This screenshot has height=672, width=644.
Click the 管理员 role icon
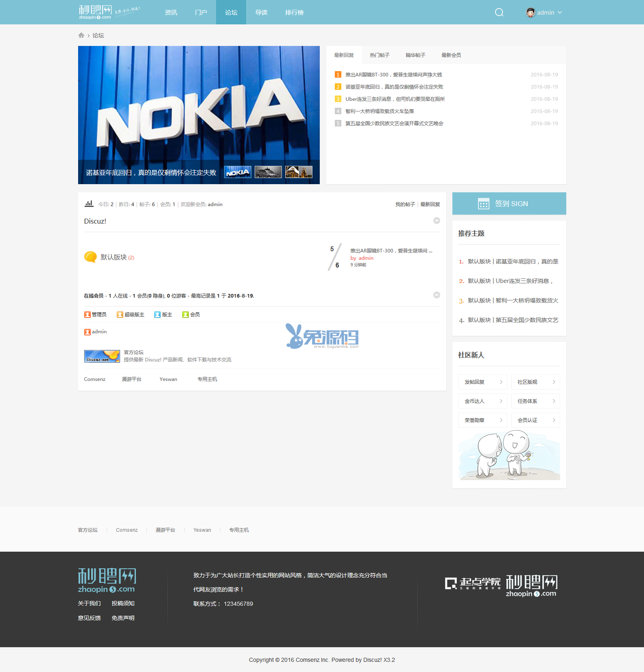coord(87,315)
